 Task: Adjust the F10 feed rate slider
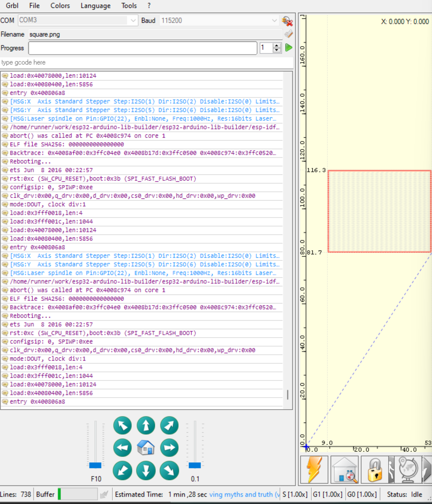pos(96,465)
